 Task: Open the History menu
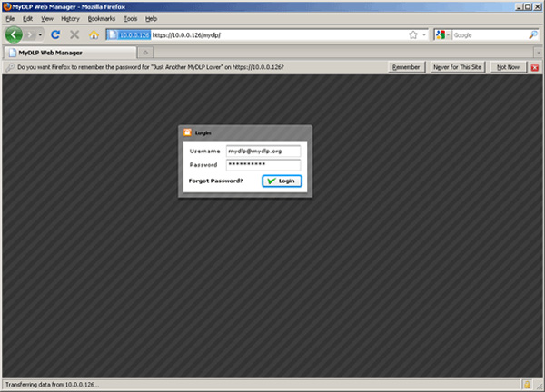tap(70, 19)
